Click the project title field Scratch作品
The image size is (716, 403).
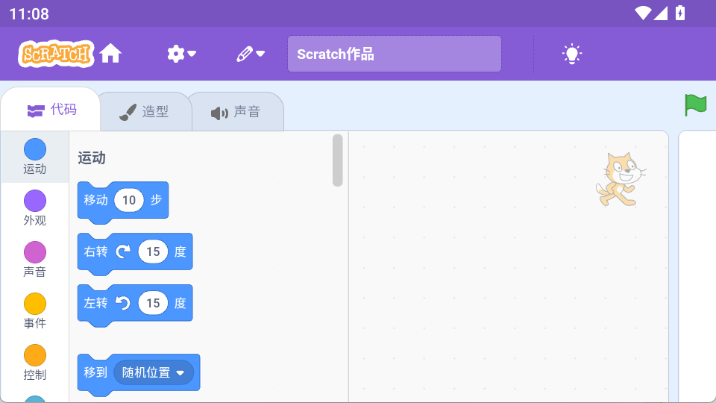[x=394, y=54]
